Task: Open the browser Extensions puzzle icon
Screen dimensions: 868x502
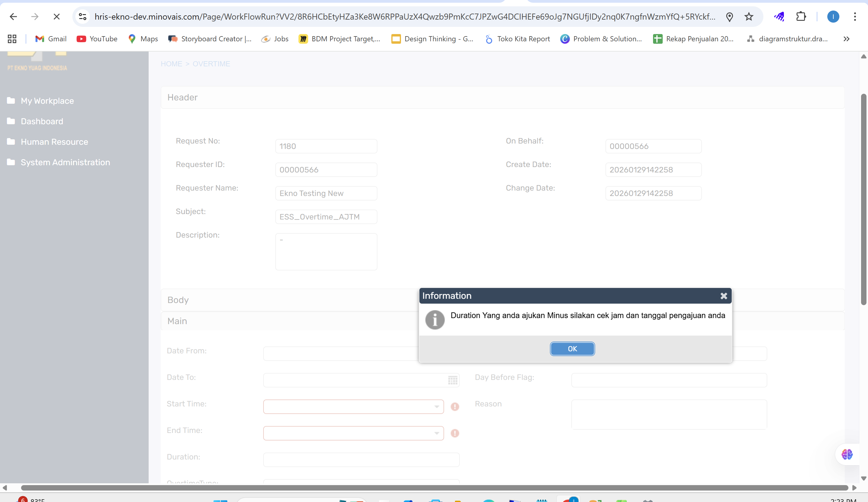Action: pyautogui.click(x=801, y=17)
